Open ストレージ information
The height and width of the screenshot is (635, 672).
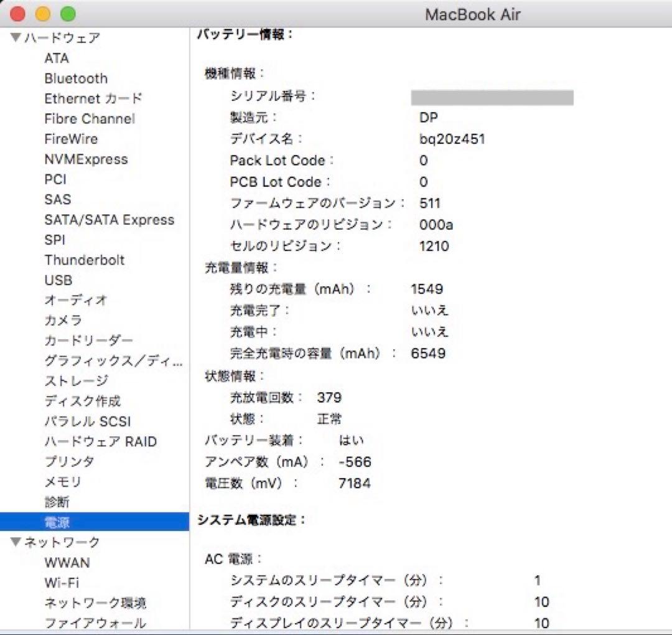coord(77,380)
